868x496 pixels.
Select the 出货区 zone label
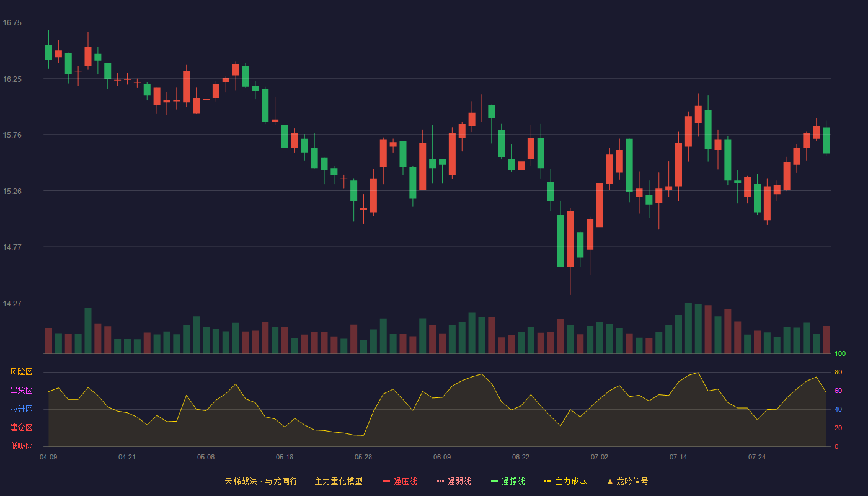point(21,391)
